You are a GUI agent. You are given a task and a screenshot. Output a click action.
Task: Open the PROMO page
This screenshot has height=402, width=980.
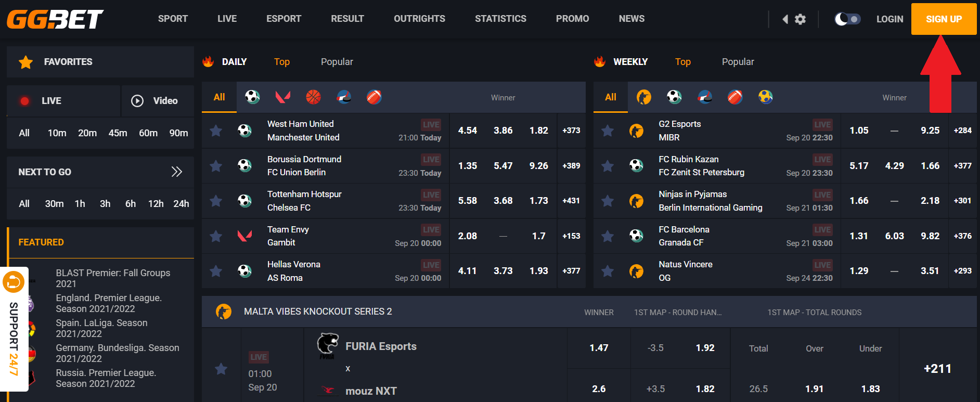click(573, 19)
